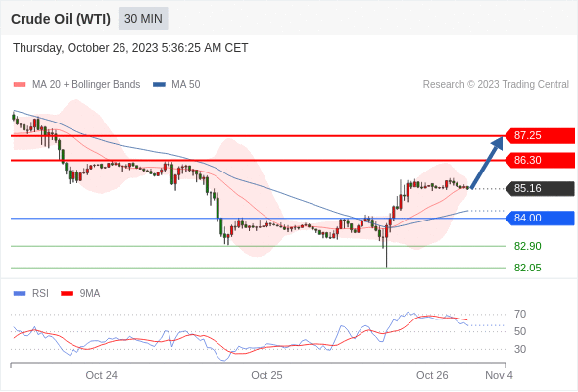Toggle the RSI legend entry
The image size is (578, 392).
click(x=31, y=294)
